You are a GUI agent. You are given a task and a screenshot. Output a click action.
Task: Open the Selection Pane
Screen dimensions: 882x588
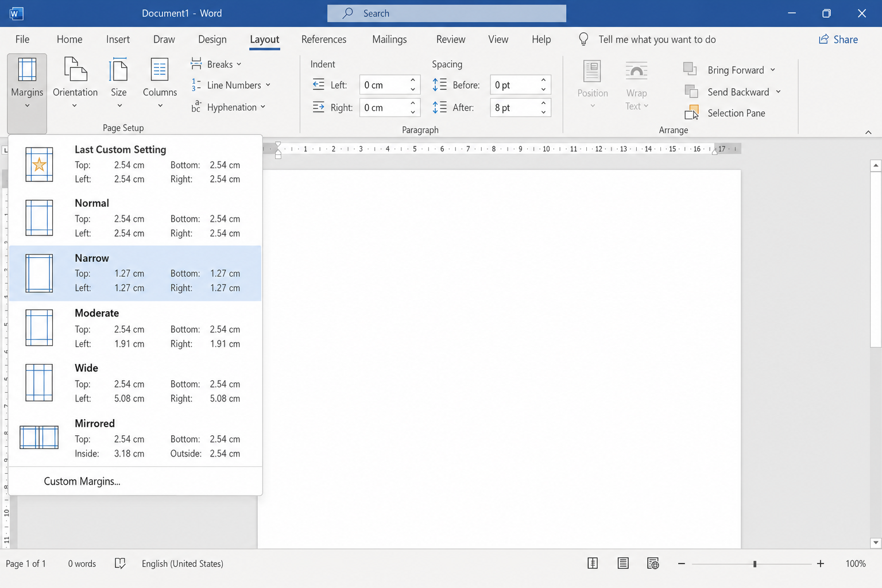coord(725,113)
